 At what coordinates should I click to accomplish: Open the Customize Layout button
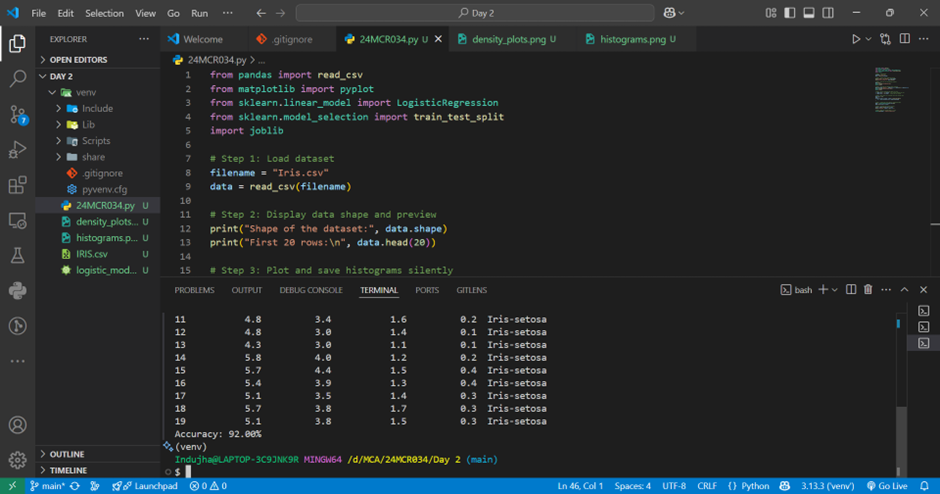771,13
